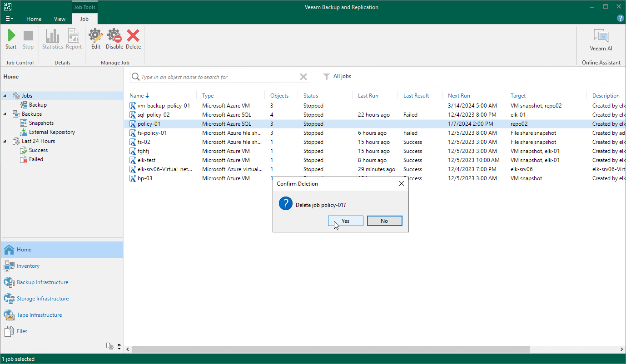Select the Backups tree node
Image resolution: width=626 pixels, height=364 pixels.
pos(31,114)
